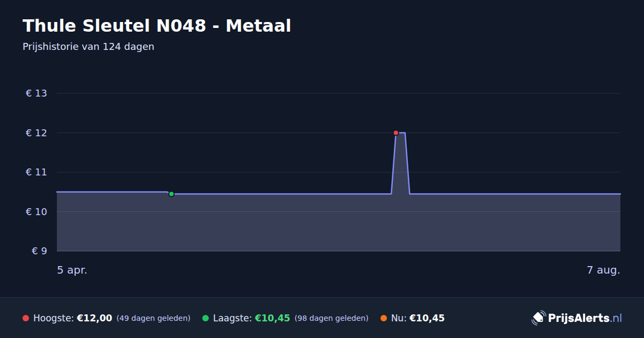644x338 pixels.
Task: Click the red highest-price dot on chart
Action: coord(396,133)
